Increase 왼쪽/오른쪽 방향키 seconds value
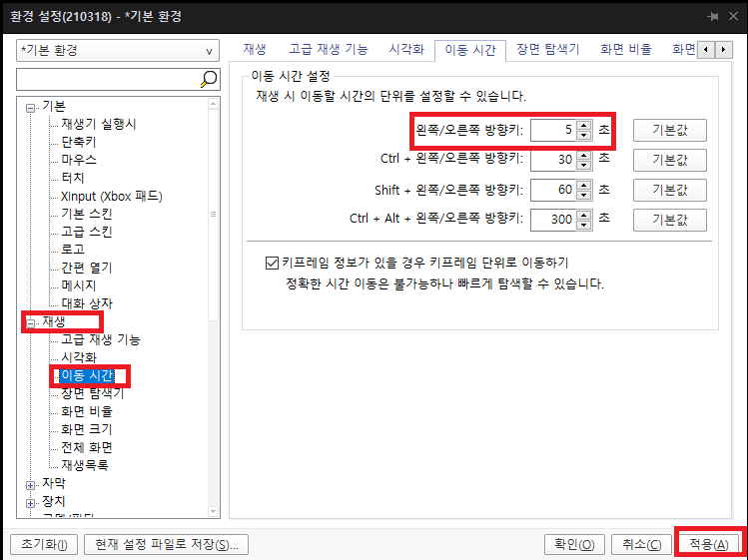 tap(583, 126)
